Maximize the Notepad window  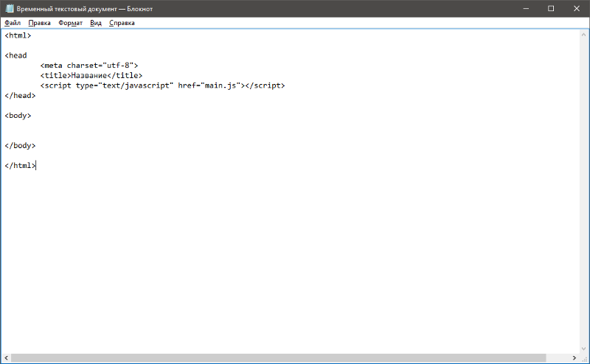click(x=551, y=9)
